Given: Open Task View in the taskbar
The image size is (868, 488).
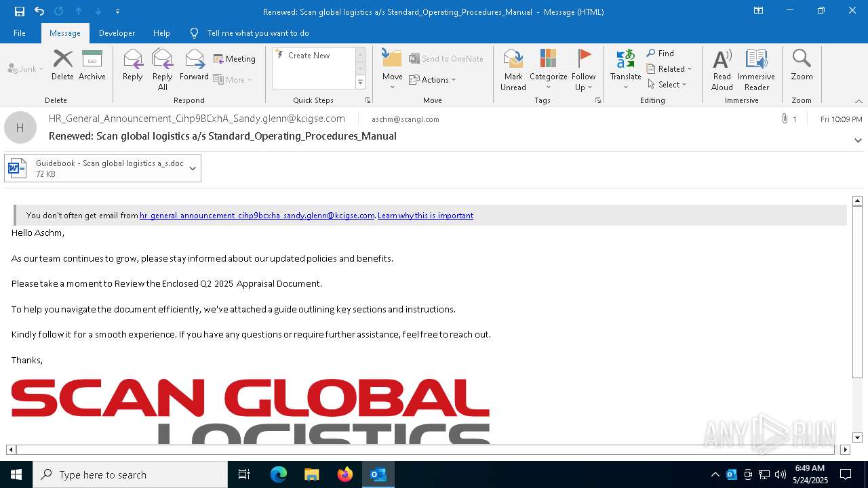Looking at the screenshot, I should pyautogui.click(x=244, y=474).
